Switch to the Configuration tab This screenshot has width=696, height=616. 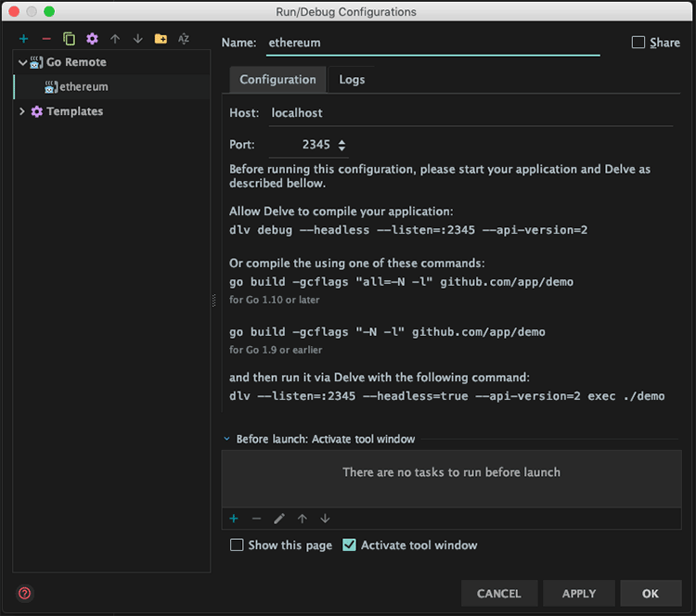pyautogui.click(x=277, y=80)
